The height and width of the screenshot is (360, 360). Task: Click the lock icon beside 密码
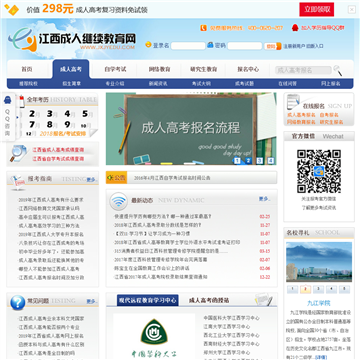(210, 45)
